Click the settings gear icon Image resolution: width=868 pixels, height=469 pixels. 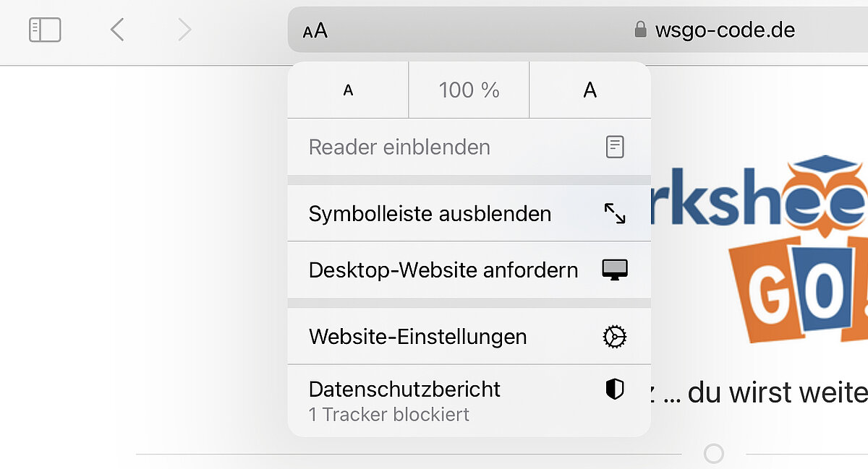click(x=615, y=337)
